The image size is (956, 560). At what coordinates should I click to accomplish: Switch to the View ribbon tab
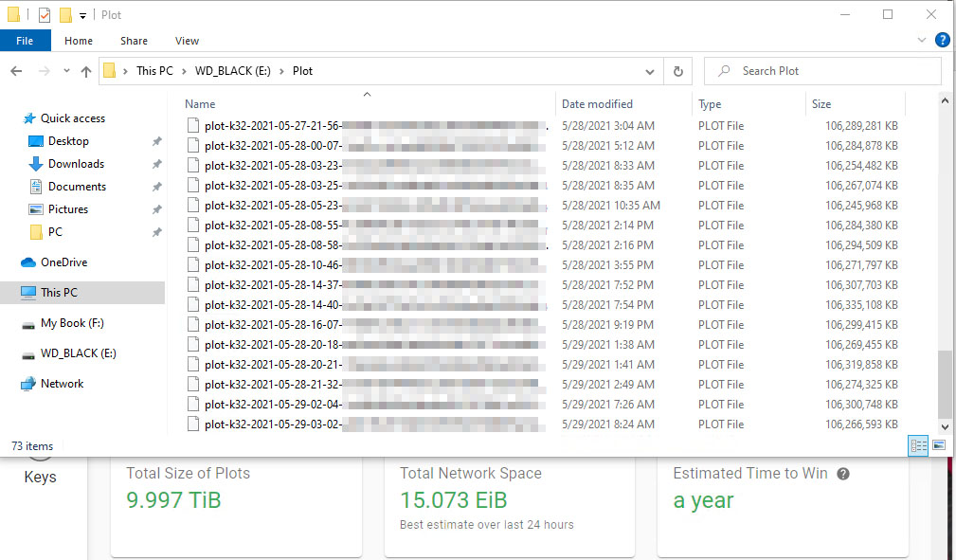click(187, 41)
